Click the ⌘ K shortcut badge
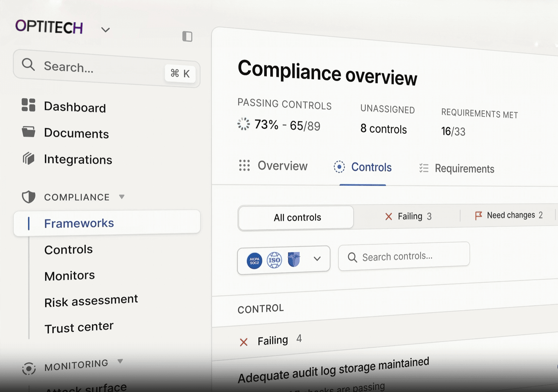This screenshot has width=558, height=392. [180, 73]
